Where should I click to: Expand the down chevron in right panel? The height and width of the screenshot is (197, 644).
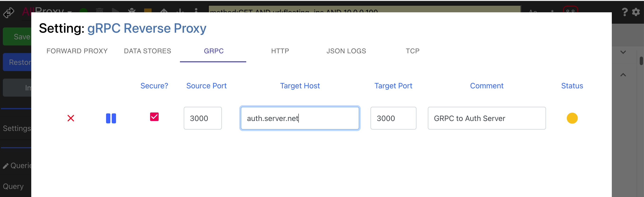[x=623, y=52]
